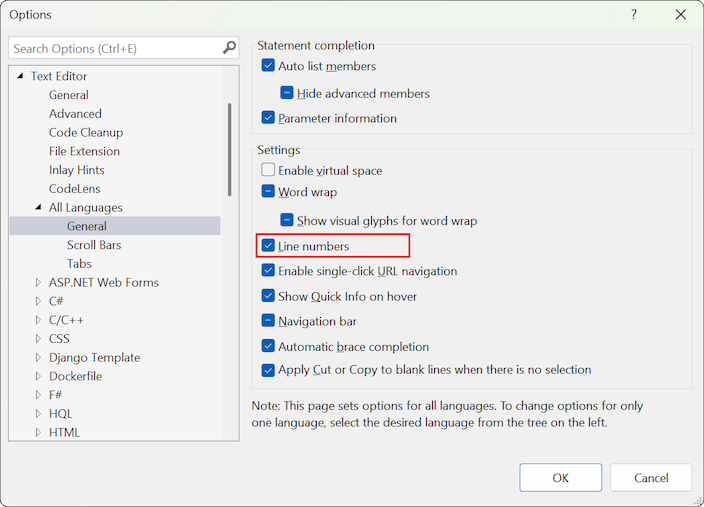Select the Django Template label
This screenshot has width=704, height=507.
(94, 357)
